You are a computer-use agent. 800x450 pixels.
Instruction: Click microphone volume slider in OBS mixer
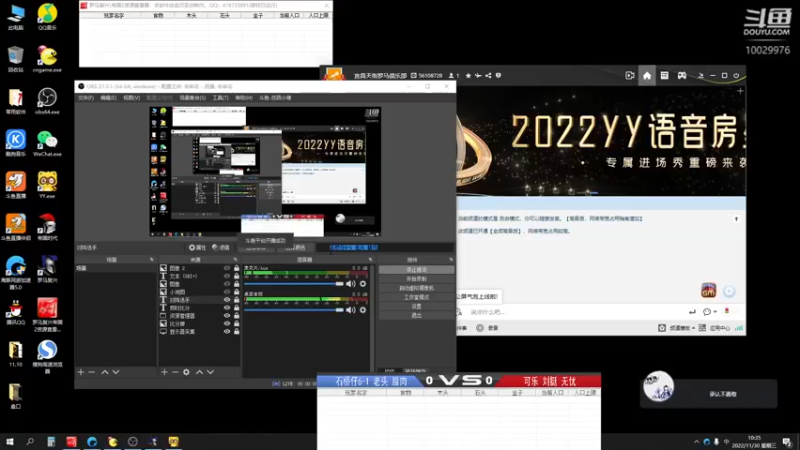coord(294,284)
